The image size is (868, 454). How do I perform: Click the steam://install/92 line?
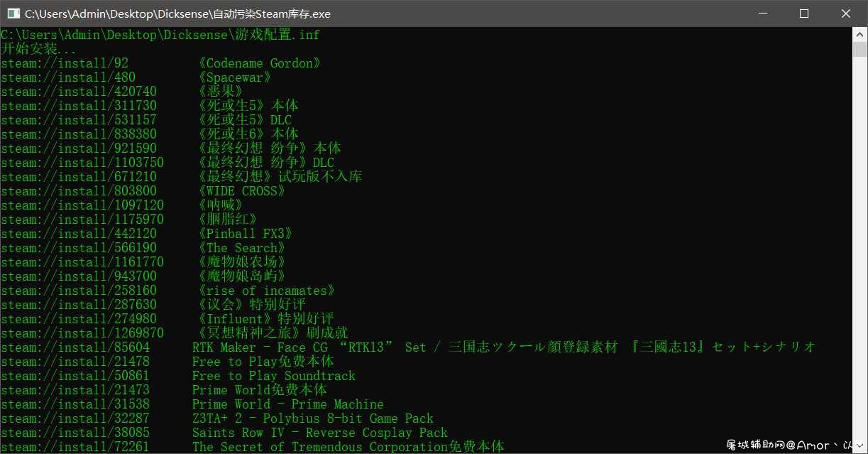coord(65,63)
